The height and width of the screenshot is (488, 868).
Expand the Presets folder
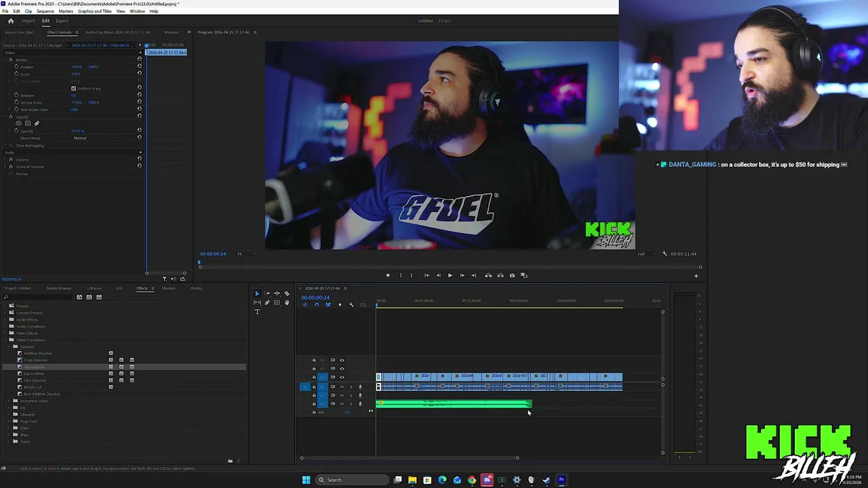(x=5, y=306)
